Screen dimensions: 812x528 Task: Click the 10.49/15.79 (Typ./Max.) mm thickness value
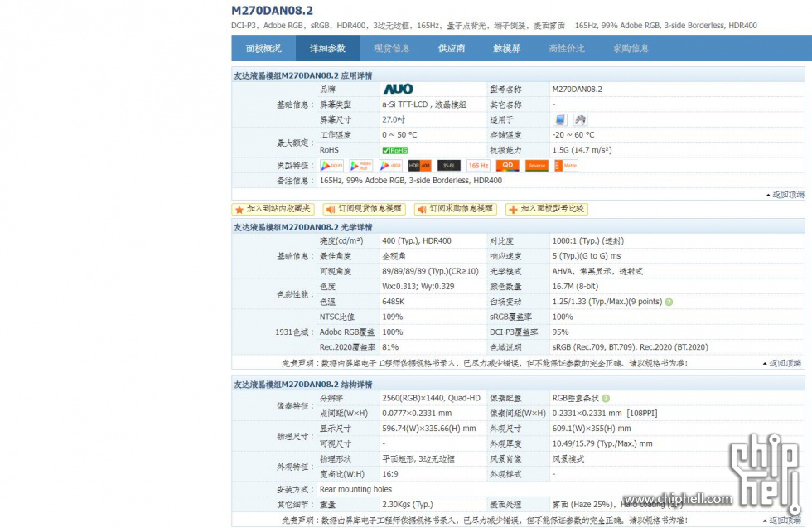[x=602, y=444]
